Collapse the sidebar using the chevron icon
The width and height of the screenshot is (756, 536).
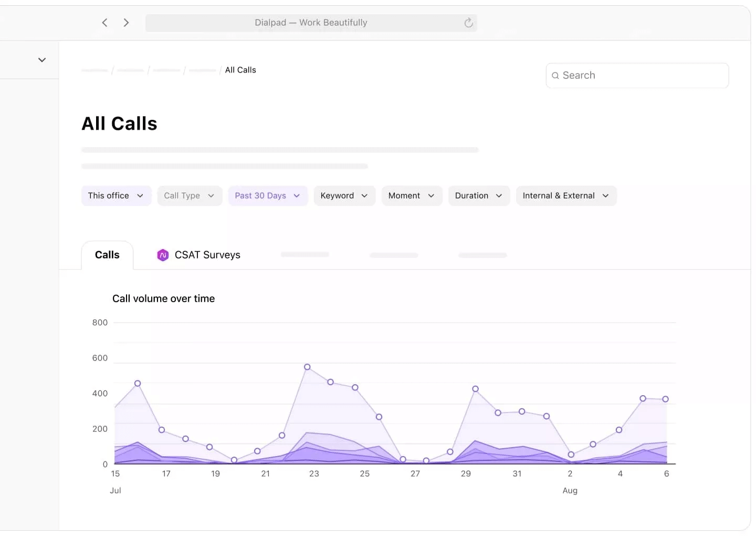tap(42, 59)
